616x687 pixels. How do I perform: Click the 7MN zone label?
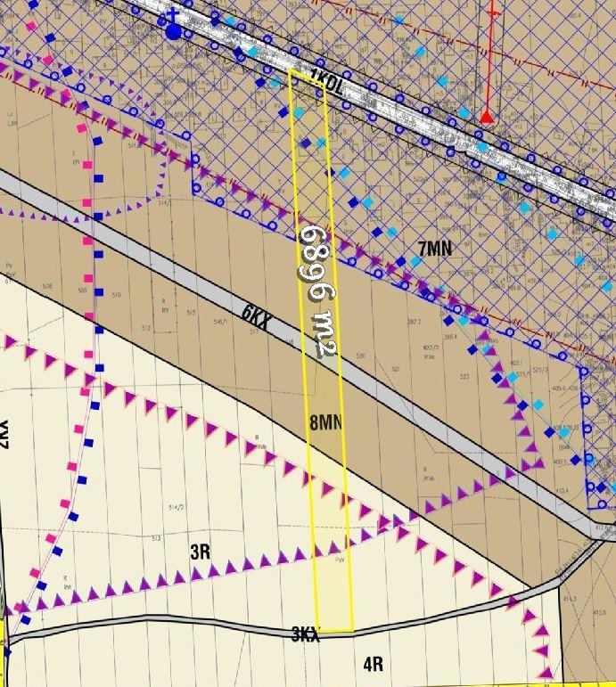434,248
